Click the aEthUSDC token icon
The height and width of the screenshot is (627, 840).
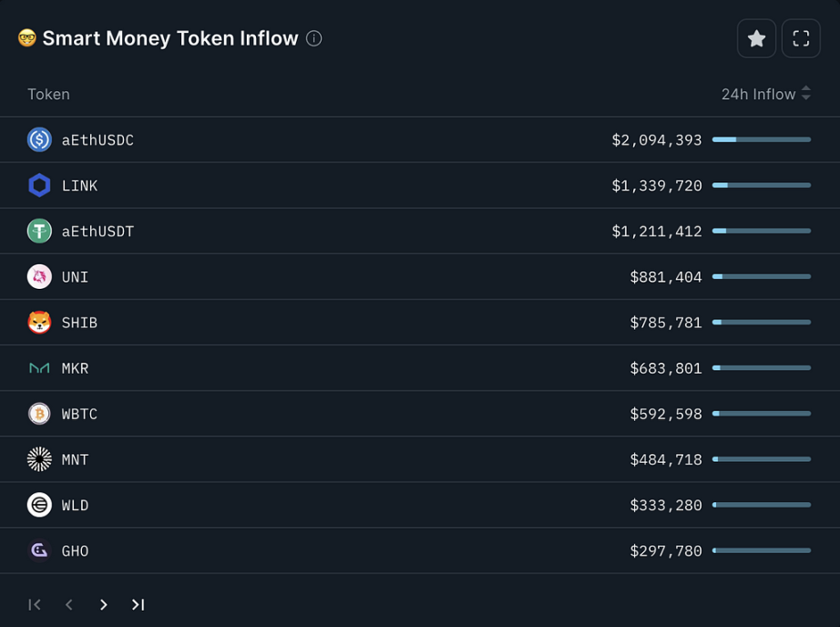pyautogui.click(x=39, y=139)
